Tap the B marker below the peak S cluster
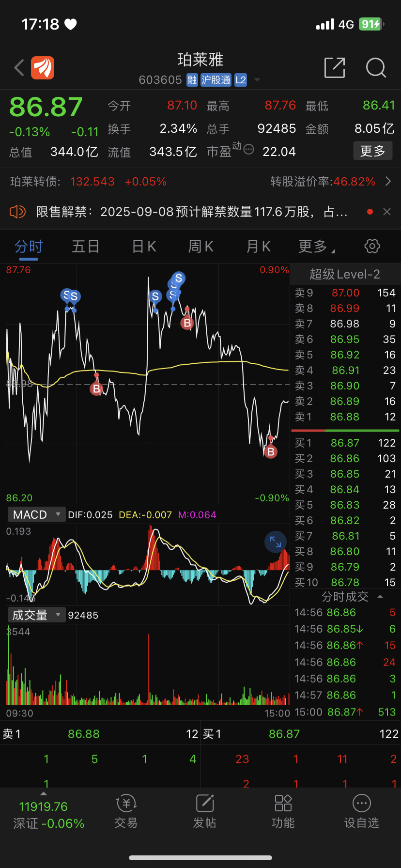The image size is (401, 868). coord(187,323)
